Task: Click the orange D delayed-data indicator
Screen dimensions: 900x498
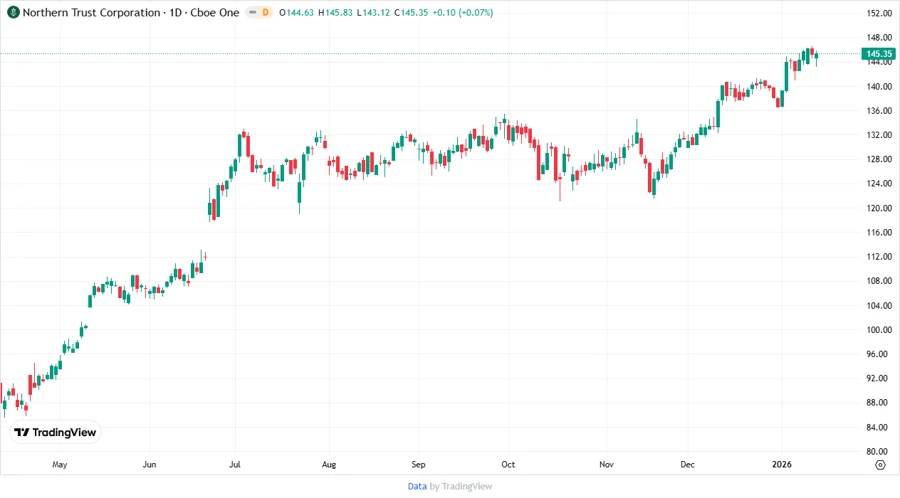Action: pyautogui.click(x=265, y=12)
